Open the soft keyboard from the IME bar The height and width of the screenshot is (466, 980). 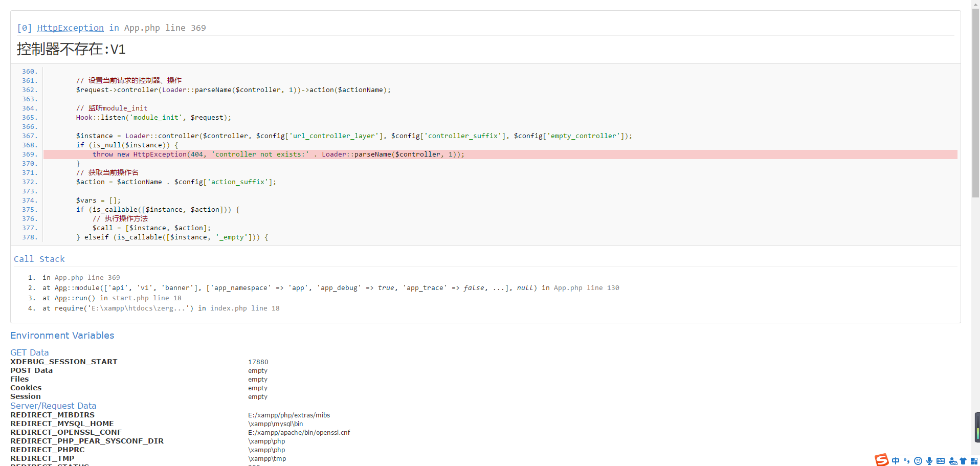coord(941,461)
